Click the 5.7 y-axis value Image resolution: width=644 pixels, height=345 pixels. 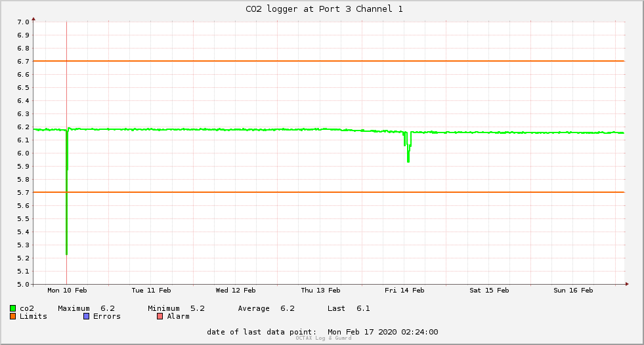[24, 193]
